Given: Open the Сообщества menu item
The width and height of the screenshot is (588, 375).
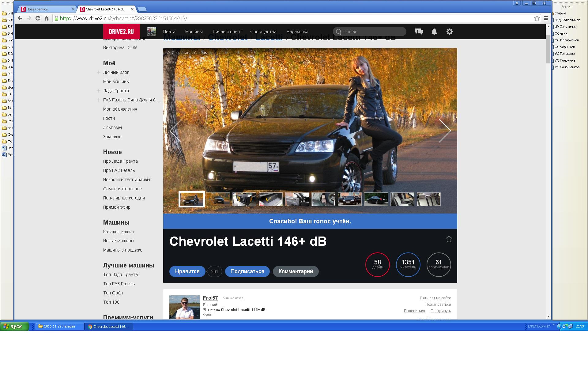Looking at the screenshot, I should coord(263,32).
